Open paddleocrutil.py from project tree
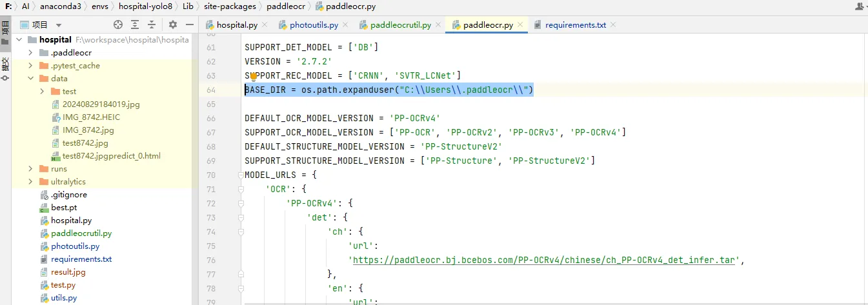868x305 pixels. tap(81, 233)
